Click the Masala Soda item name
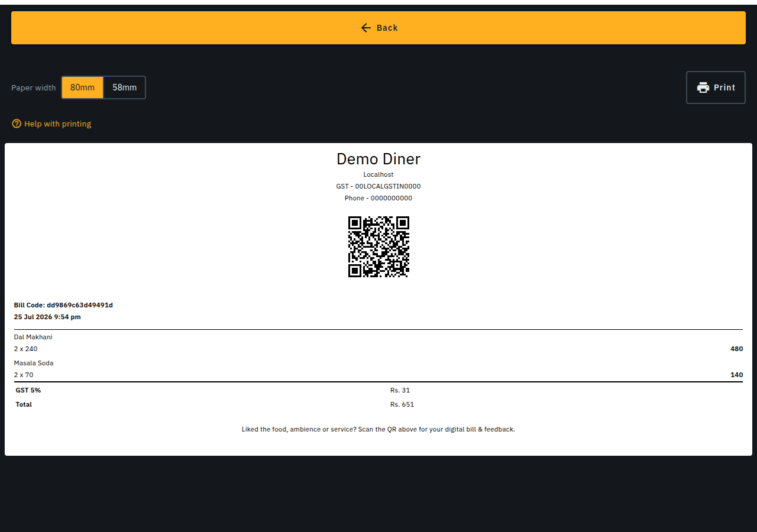 [x=34, y=363]
